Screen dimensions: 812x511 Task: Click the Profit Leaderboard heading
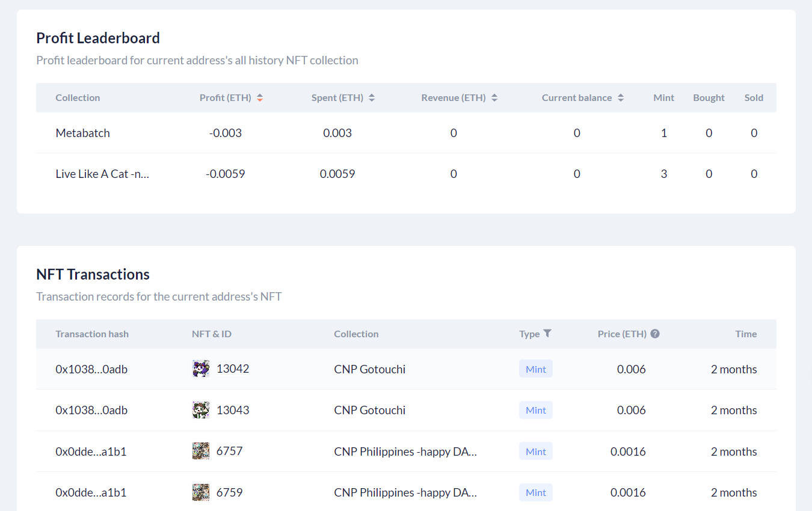coord(98,38)
